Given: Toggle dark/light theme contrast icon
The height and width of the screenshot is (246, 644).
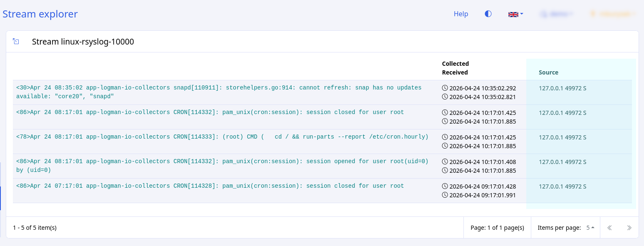Looking at the screenshot, I should click(488, 14).
